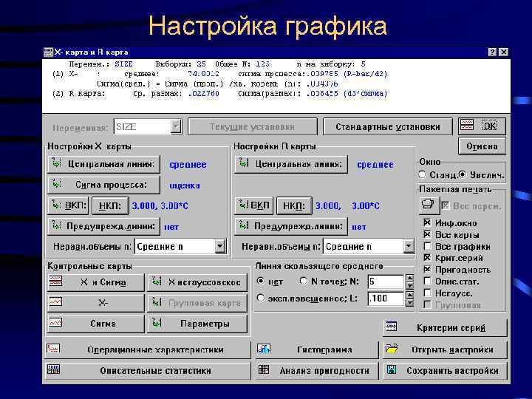This screenshot has height=399, width=532.
Task: Open Операционные характеристики
Action: (148, 349)
